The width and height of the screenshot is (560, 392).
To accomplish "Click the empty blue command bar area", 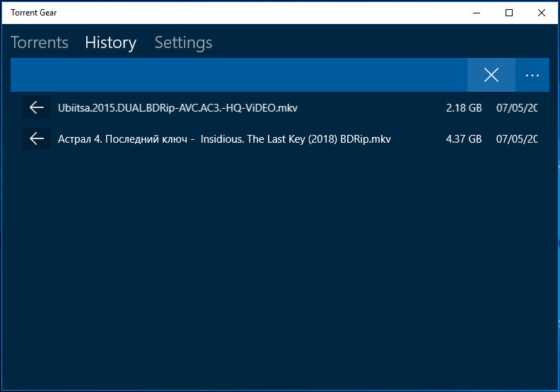I will coord(239,75).
